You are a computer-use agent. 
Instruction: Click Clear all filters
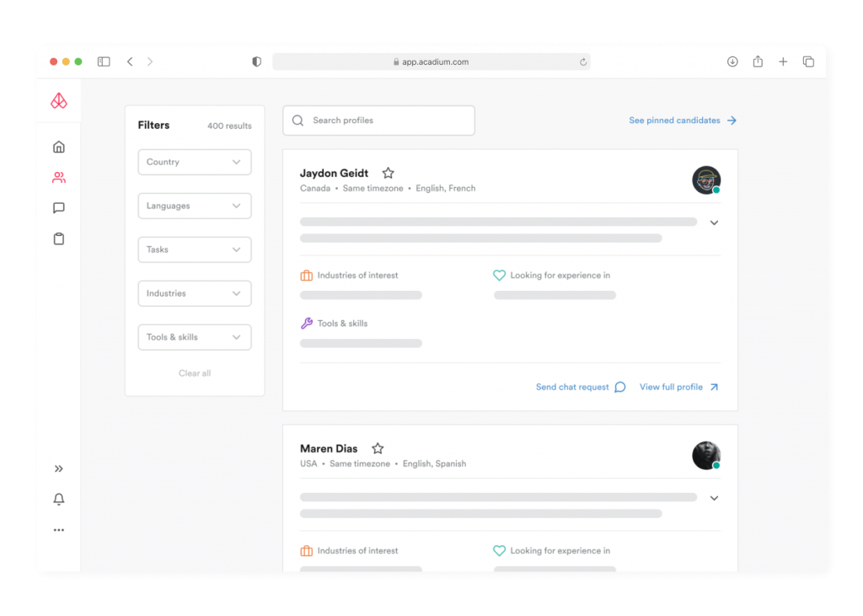(x=195, y=373)
